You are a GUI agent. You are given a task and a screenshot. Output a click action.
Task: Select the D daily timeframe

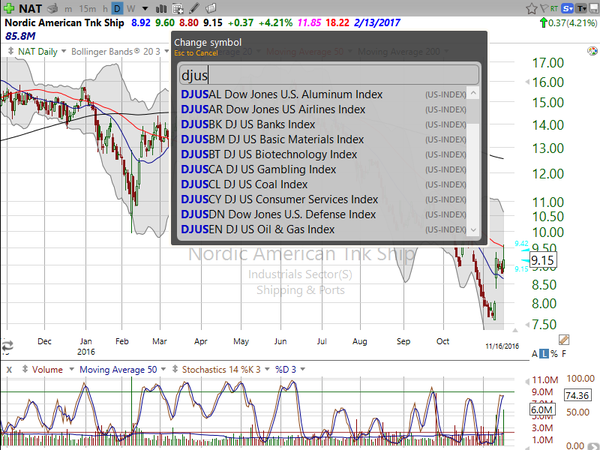click(x=117, y=8)
